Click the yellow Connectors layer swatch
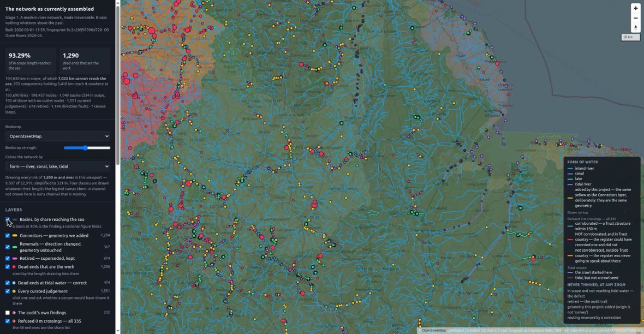The image size is (644, 334). pos(15,236)
